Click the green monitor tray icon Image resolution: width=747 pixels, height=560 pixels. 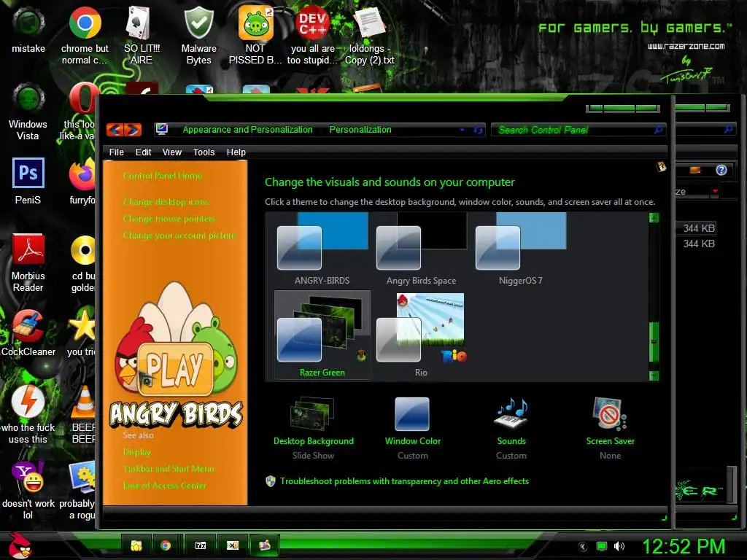[x=602, y=546]
